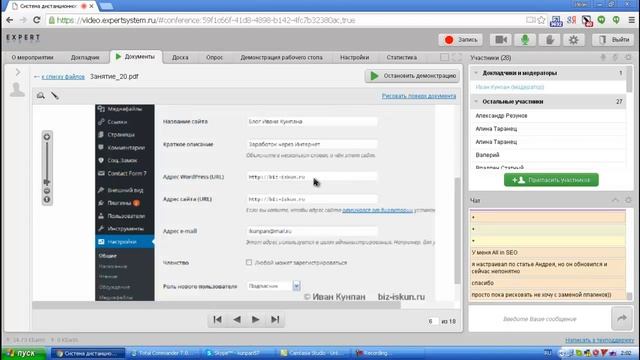Click Рисовать поверх документа link

point(419,96)
